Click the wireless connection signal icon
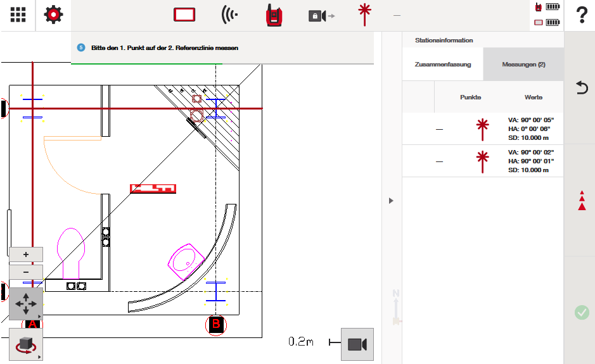 tap(229, 15)
